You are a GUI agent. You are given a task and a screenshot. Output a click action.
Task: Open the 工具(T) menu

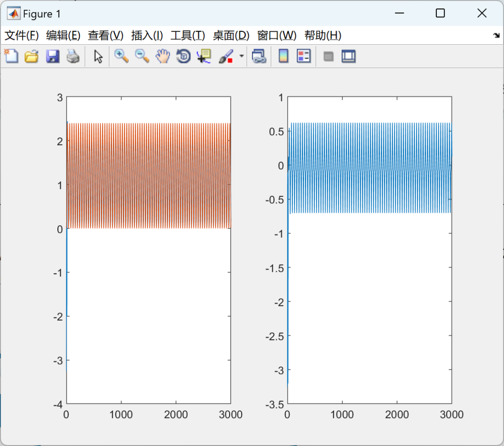[x=188, y=35]
